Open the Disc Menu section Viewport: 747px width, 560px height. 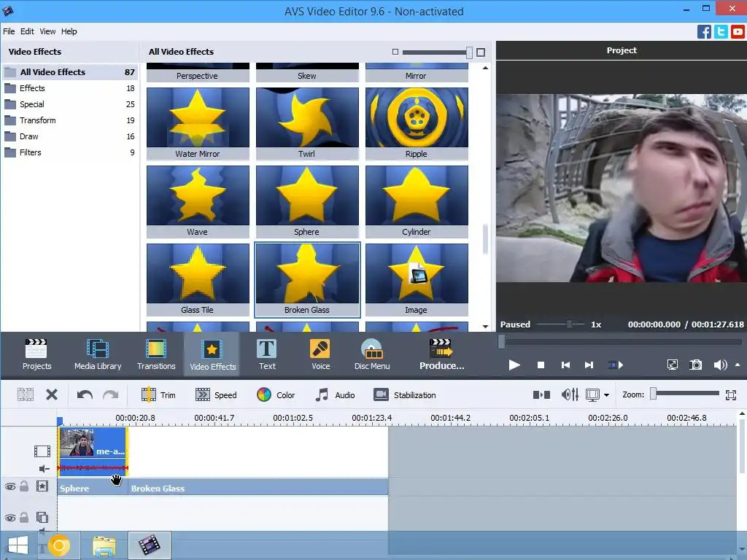point(372,354)
